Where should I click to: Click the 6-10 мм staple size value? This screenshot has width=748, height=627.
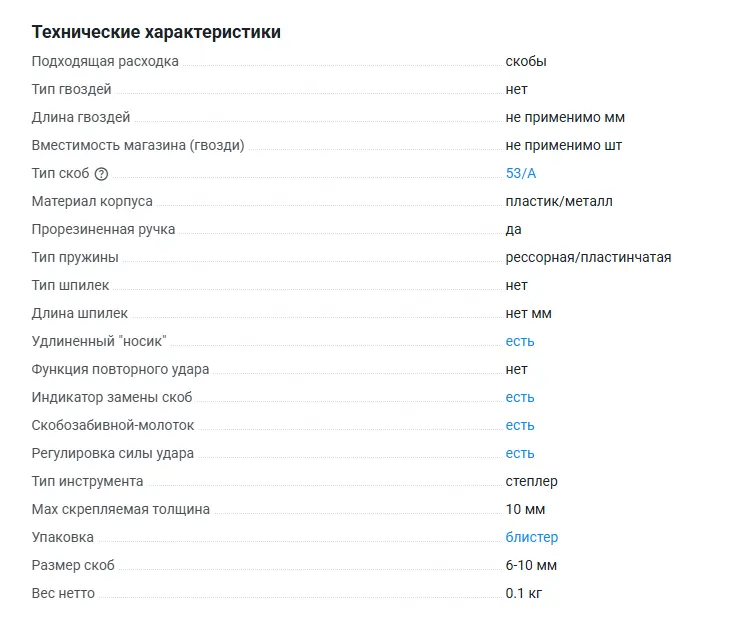[531, 565]
